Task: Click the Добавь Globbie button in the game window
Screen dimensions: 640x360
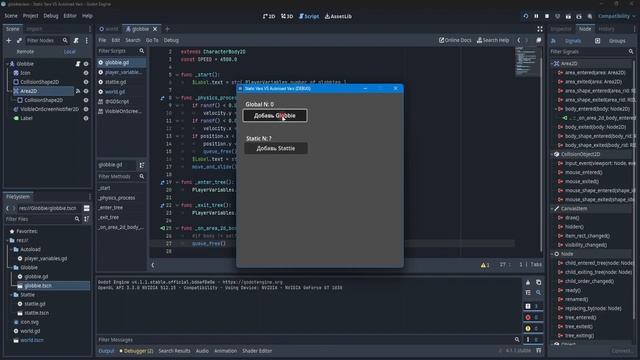Action: click(x=275, y=116)
